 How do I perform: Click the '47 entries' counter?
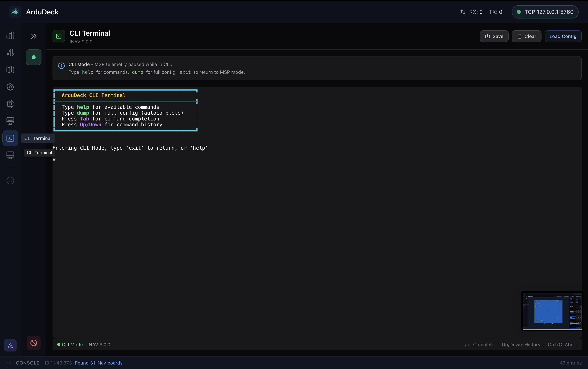tap(570, 363)
